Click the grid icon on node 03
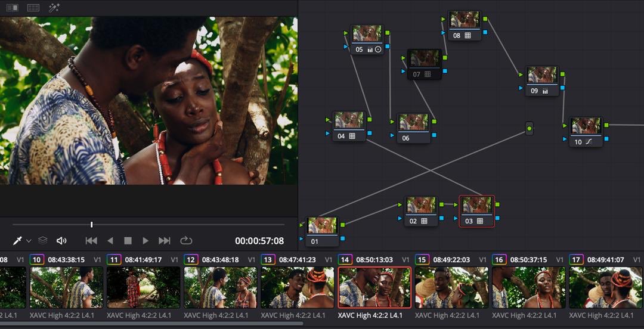Viewport: 644px width, 329px height. pos(479,221)
